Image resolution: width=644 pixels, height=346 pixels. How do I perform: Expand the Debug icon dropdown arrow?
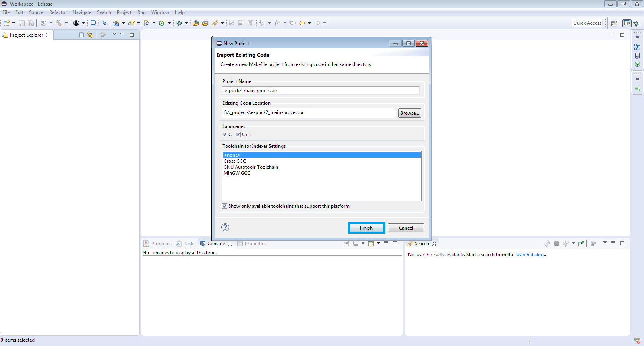(186, 23)
